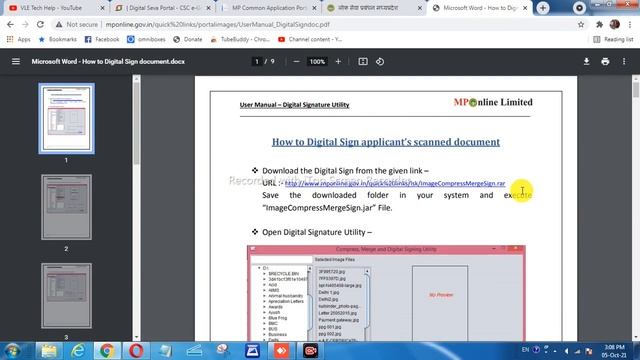Reload the current page
Image resolution: width=640 pixels, height=360 pixels.
coord(40,24)
